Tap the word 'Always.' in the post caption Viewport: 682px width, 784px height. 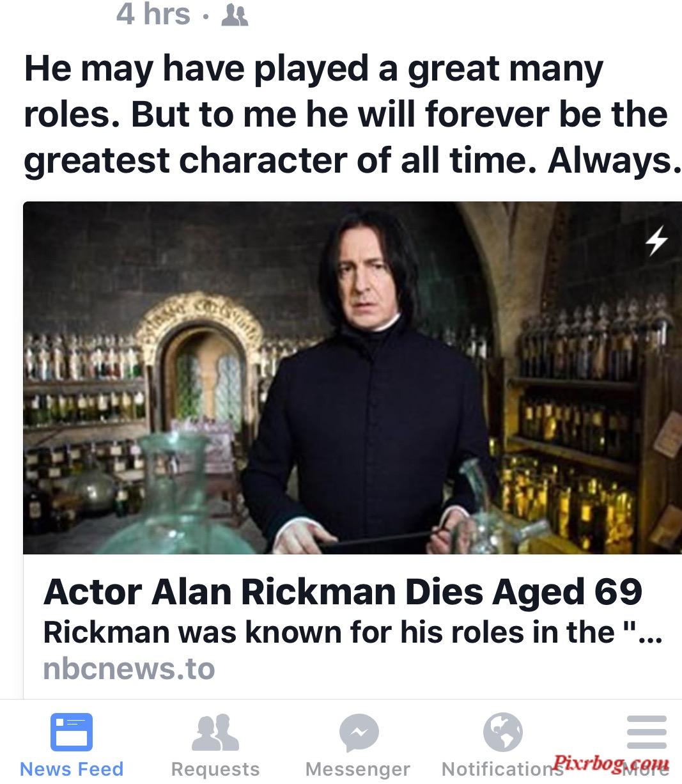pyautogui.click(x=611, y=161)
